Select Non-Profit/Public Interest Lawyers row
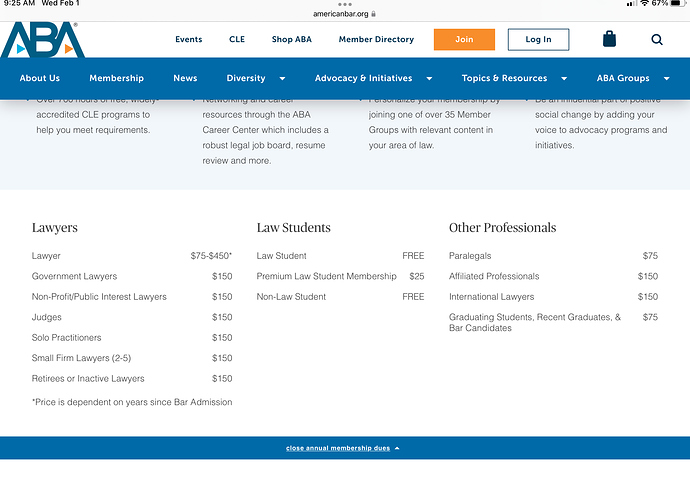Viewport: 690px width, 493px height. [x=132, y=297]
